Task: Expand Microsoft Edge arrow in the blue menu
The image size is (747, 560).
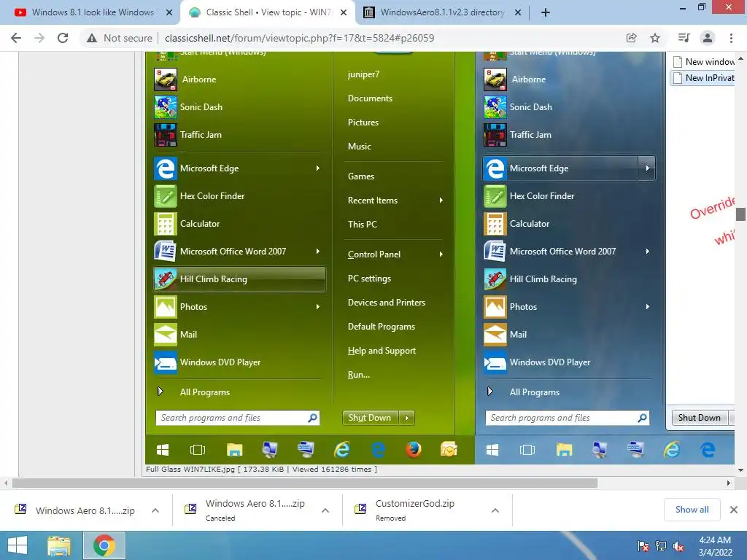Action: (x=647, y=168)
